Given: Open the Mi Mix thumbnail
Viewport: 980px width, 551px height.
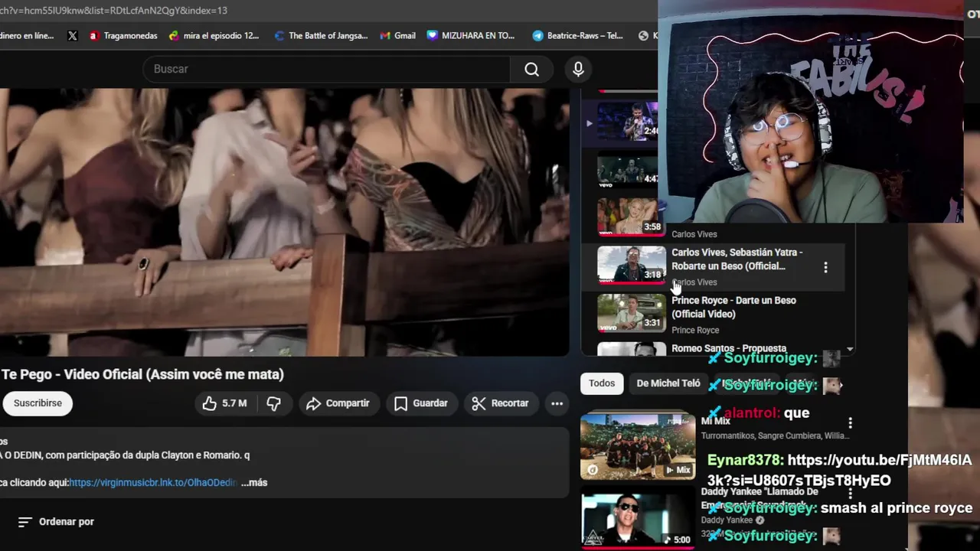Looking at the screenshot, I should click(x=638, y=446).
